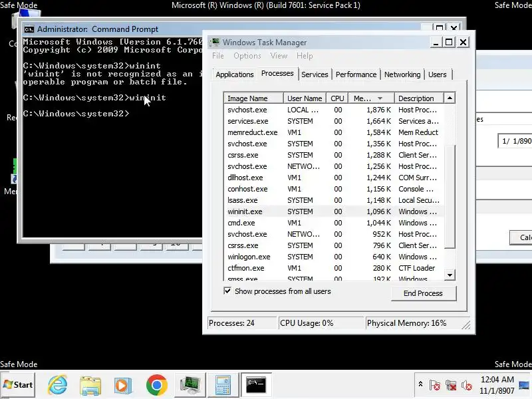Viewport: 532px width, 399px height.
Task: Switch to the Calculator taskbar button
Action: pos(223,385)
